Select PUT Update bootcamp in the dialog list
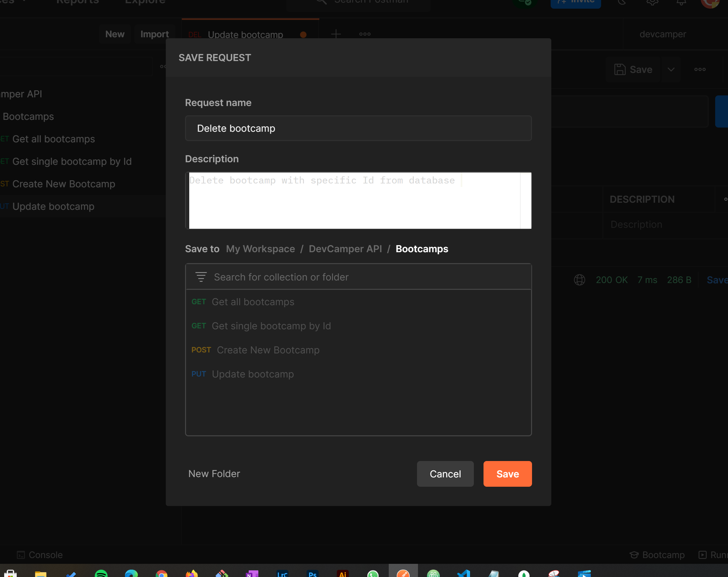The image size is (728, 577). click(x=358, y=374)
